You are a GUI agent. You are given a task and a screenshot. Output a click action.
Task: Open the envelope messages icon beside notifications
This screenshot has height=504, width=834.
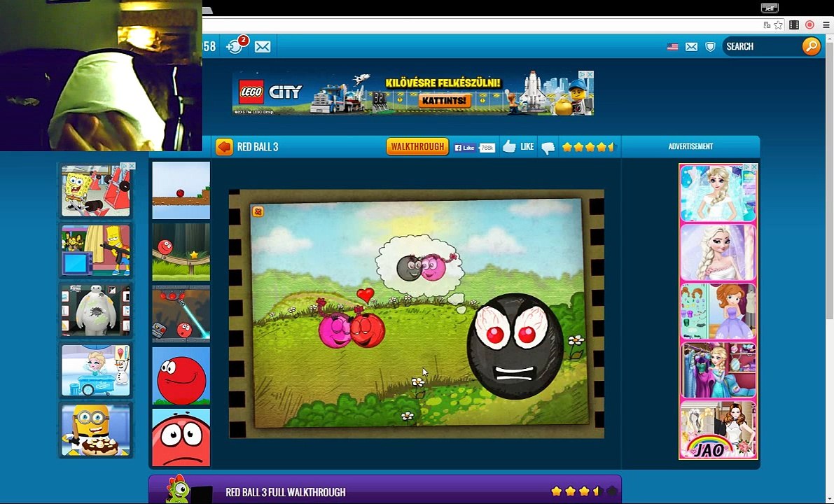262,47
